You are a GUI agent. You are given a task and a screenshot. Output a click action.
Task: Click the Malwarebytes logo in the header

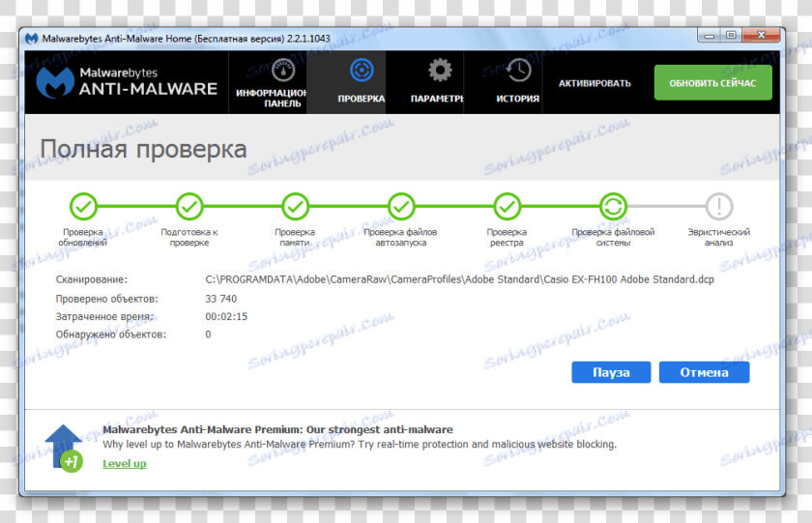(127, 82)
